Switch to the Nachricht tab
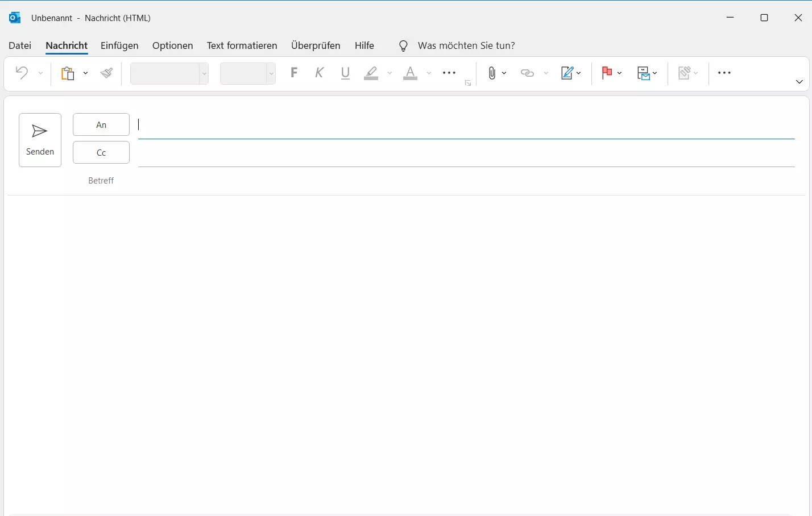Image resolution: width=812 pixels, height=516 pixels. click(x=67, y=45)
